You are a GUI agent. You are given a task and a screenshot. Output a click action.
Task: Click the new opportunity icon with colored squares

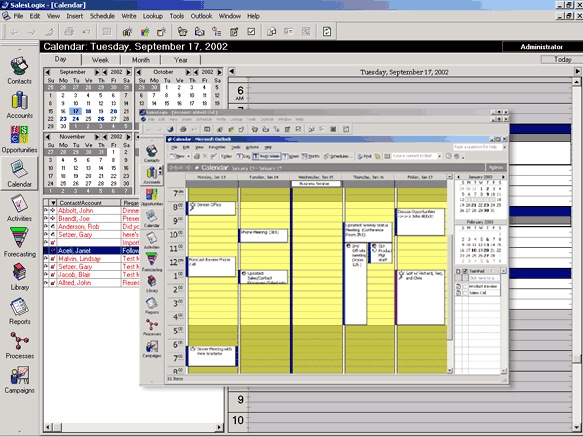click(145, 32)
